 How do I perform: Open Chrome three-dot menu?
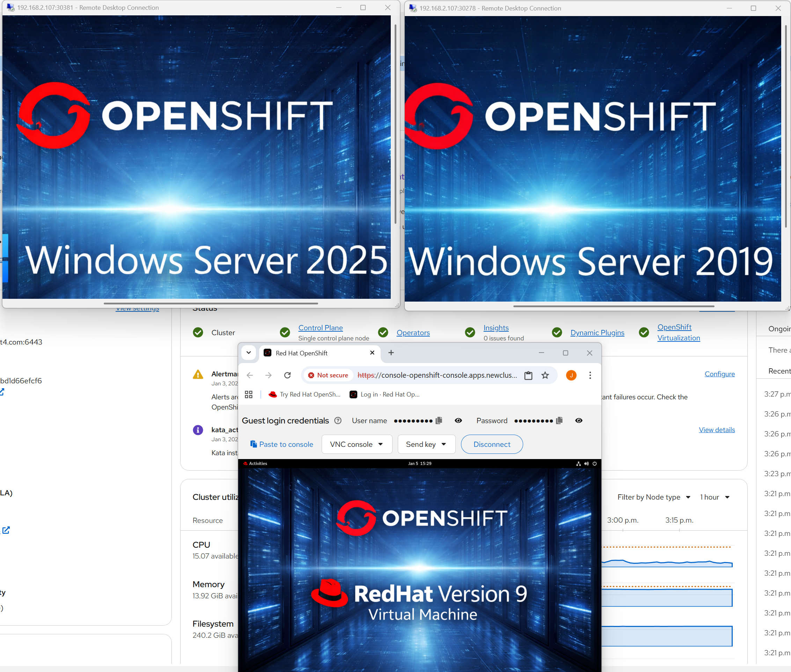coord(590,375)
